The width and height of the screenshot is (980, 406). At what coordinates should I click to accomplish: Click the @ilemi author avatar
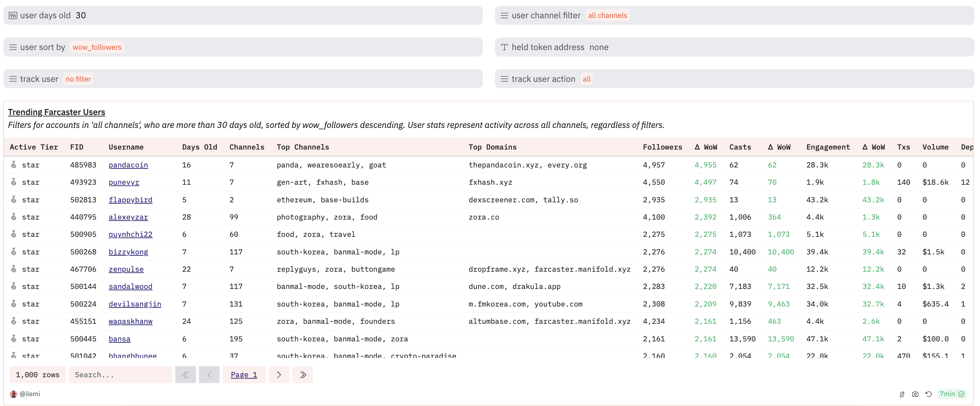[x=13, y=394]
